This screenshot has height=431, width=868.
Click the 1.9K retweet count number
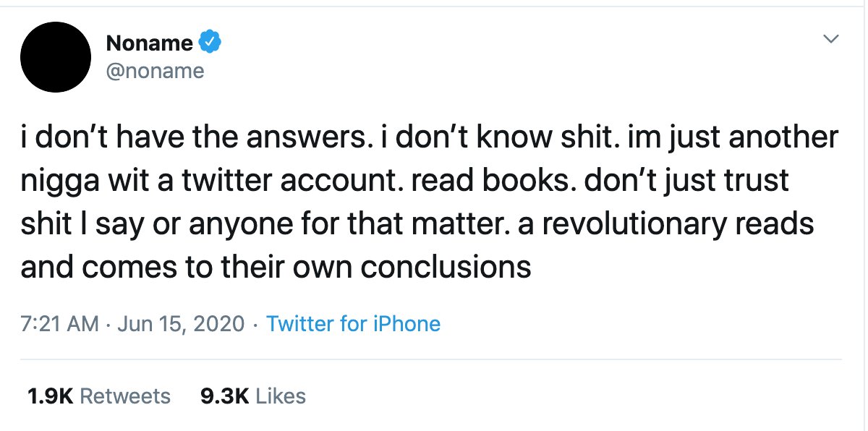(x=49, y=396)
